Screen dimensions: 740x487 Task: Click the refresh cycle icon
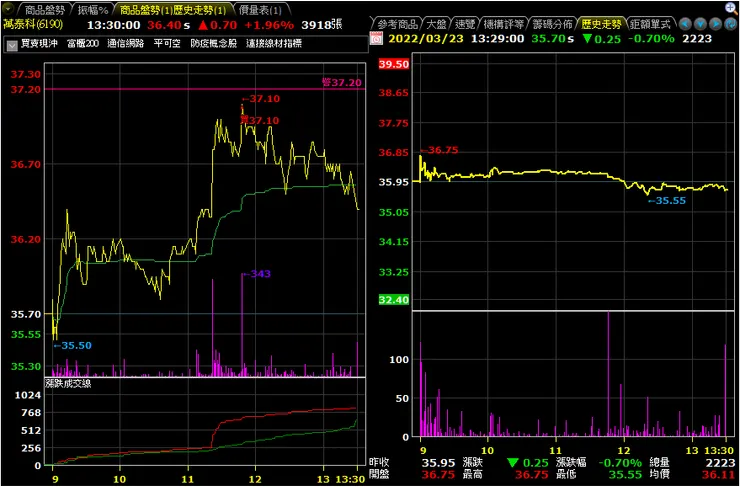click(x=730, y=24)
